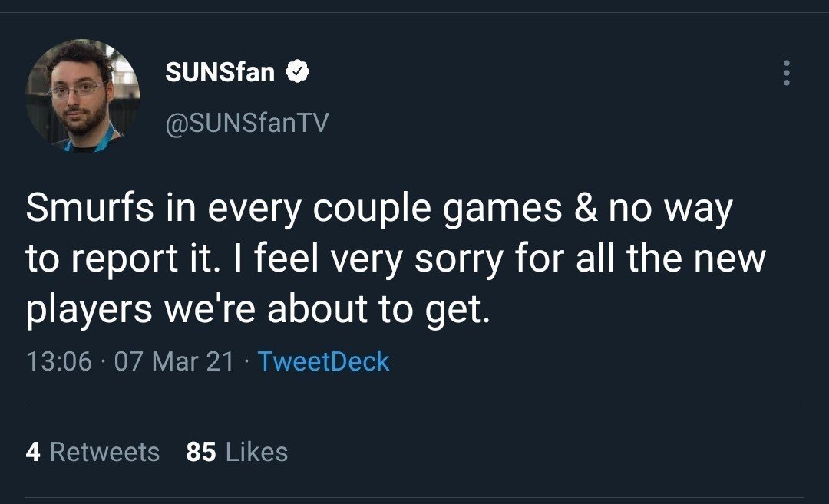
Task: Open the @SUNSfanTV handle
Action: tap(246, 122)
